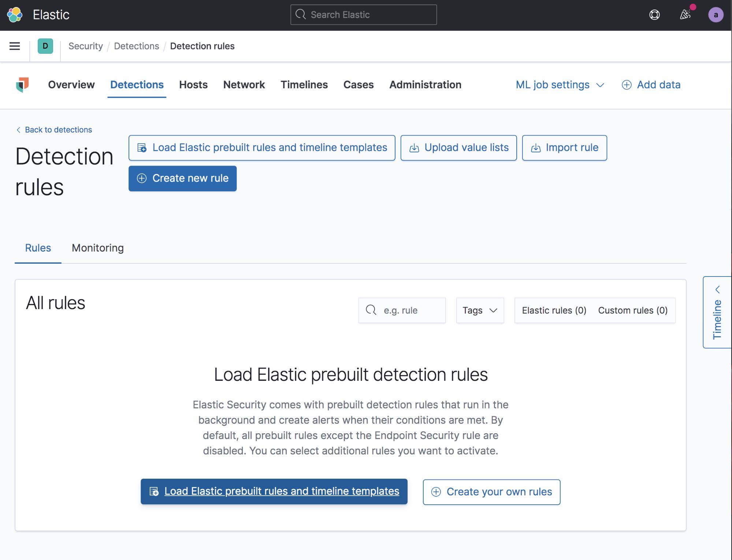
Task: Switch to the Monitoring tab
Action: tap(97, 248)
